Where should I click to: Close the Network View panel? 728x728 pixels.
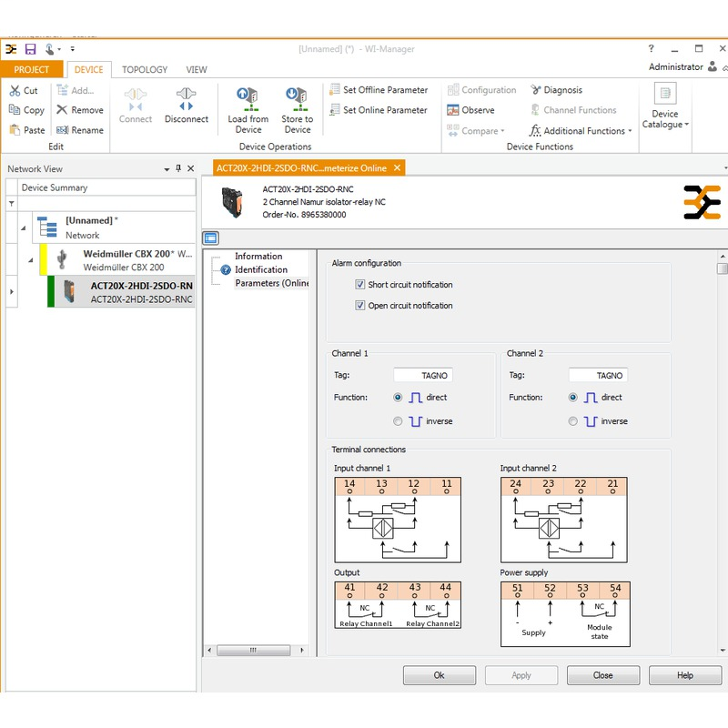pyautogui.click(x=190, y=168)
